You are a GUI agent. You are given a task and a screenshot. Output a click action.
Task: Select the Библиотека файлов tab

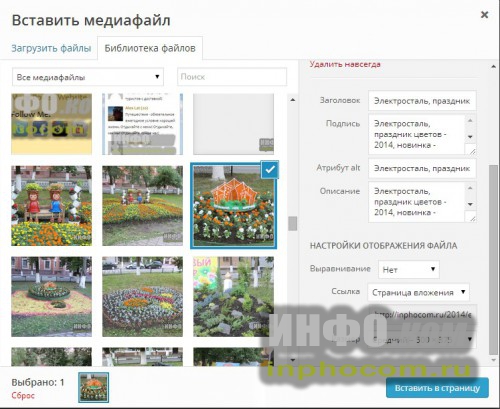(x=150, y=48)
